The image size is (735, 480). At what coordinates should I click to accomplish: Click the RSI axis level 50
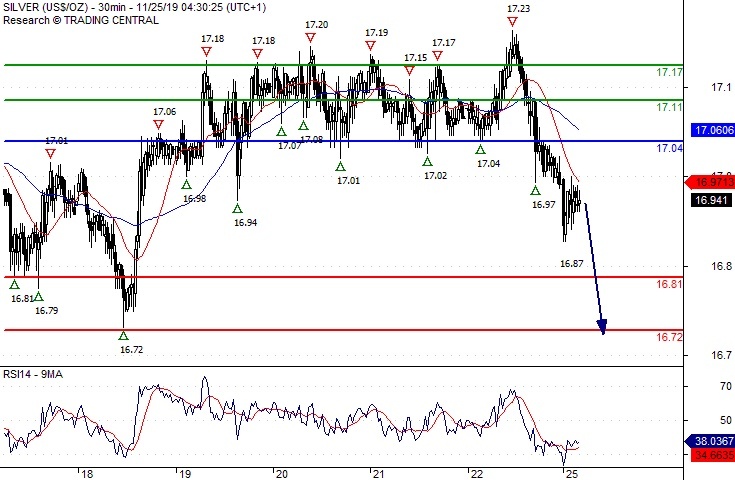coord(726,420)
